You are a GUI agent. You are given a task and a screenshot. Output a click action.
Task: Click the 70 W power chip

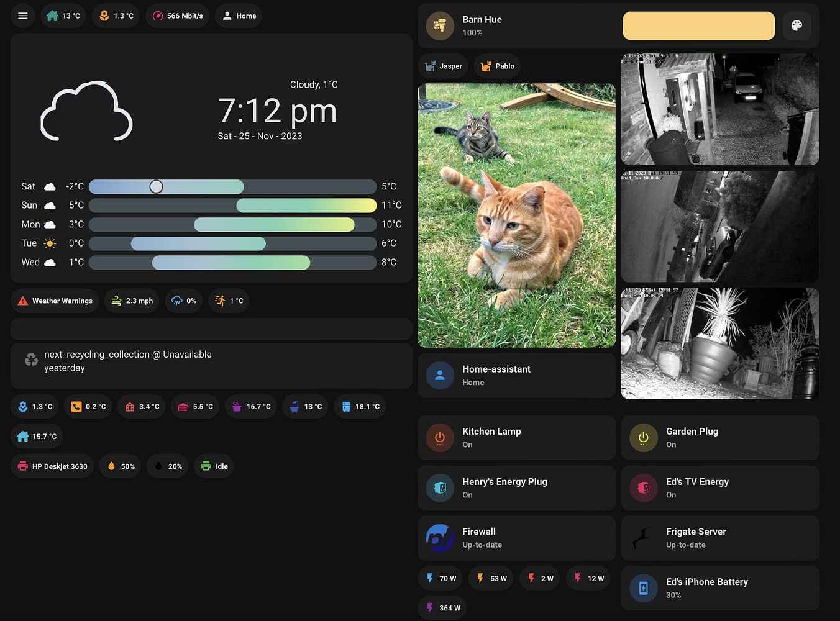[441, 578]
